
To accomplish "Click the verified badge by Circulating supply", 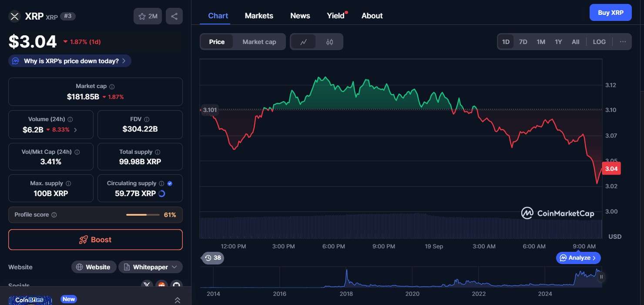I will click(x=170, y=183).
